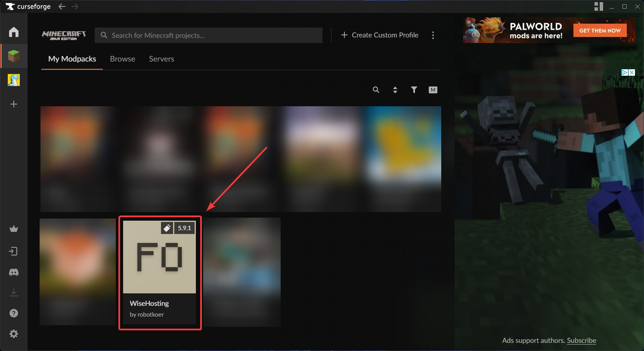Add a new game with the plus icon
The height and width of the screenshot is (351, 644).
[x=14, y=104]
